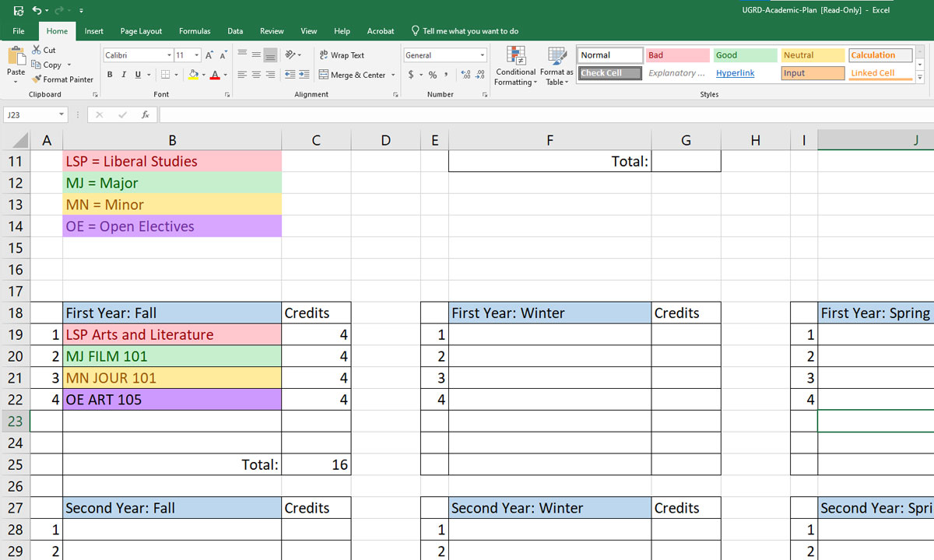
Task: Click the Format Painter icon
Action: (x=34, y=79)
